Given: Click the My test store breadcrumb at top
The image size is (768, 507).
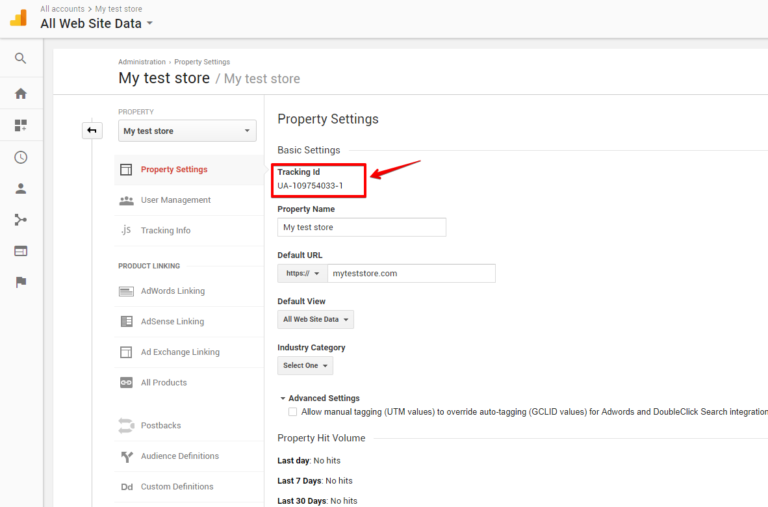Looking at the screenshot, I should pyautogui.click(x=119, y=9).
